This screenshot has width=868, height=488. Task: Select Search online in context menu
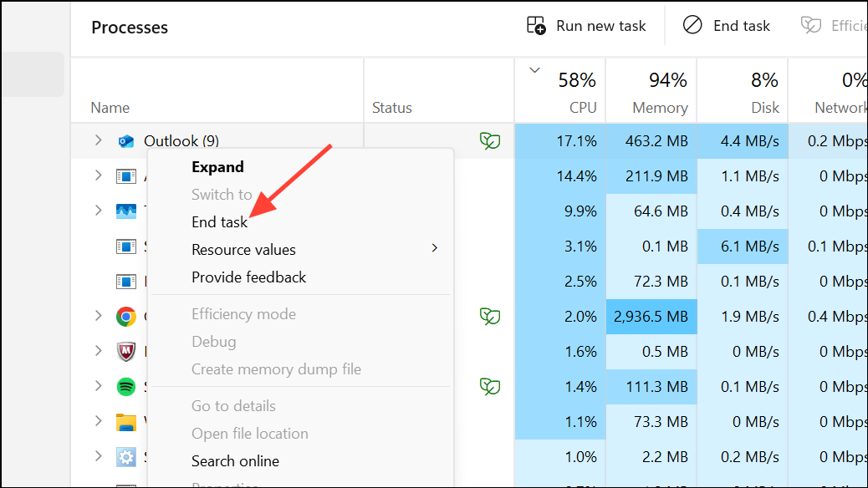tap(235, 460)
